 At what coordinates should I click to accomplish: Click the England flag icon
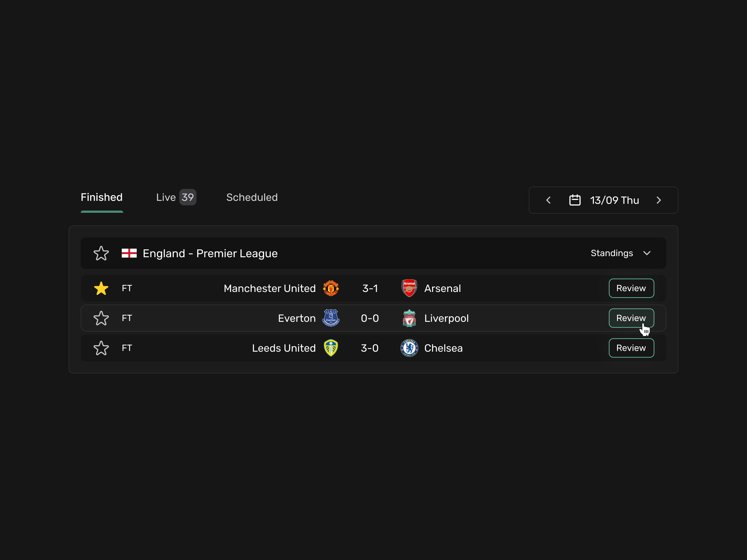[x=129, y=253]
